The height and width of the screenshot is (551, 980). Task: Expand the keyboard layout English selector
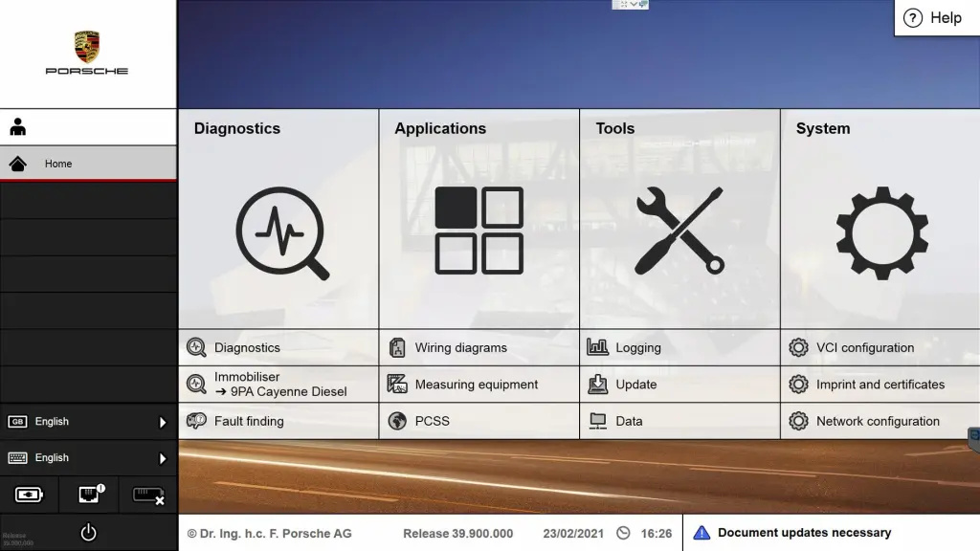[x=88, y=458]
